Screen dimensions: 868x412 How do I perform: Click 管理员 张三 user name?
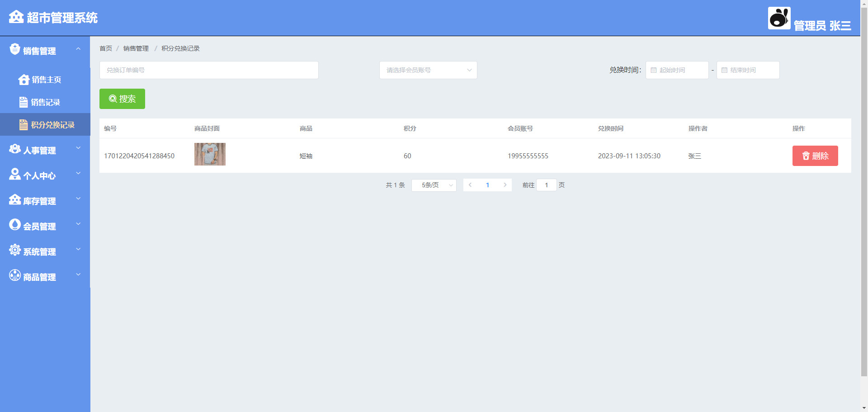[x=822, y=26]
